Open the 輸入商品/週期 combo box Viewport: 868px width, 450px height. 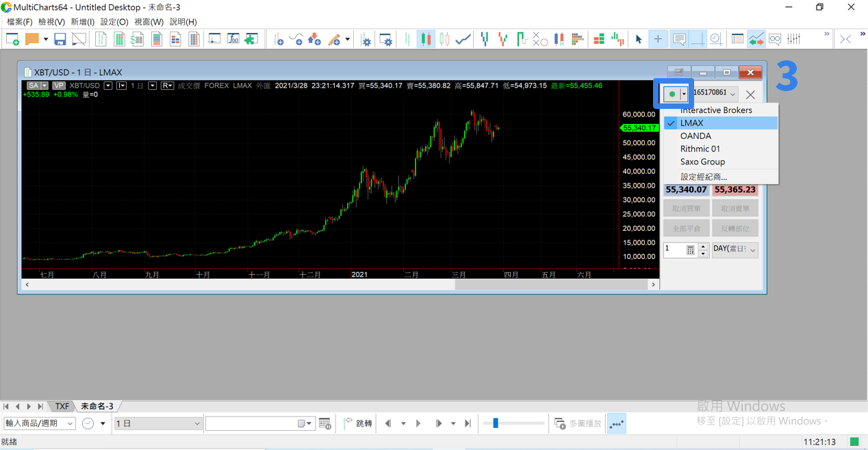pos(38,423)
